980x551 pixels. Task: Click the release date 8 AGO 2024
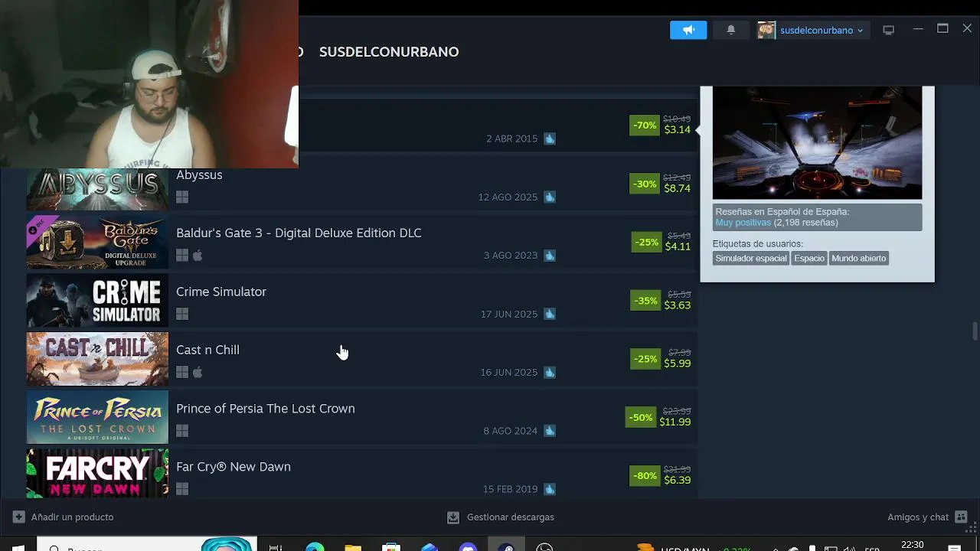click(511, 431)
